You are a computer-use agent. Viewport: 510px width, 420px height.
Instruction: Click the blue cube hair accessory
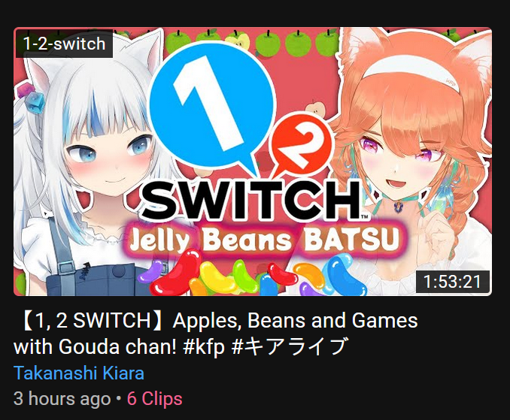[x=35, y=102]
